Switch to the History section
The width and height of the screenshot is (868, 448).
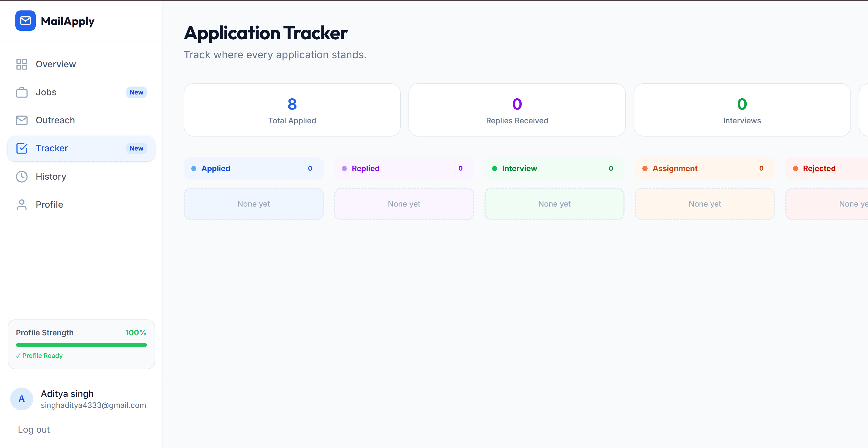51,176
